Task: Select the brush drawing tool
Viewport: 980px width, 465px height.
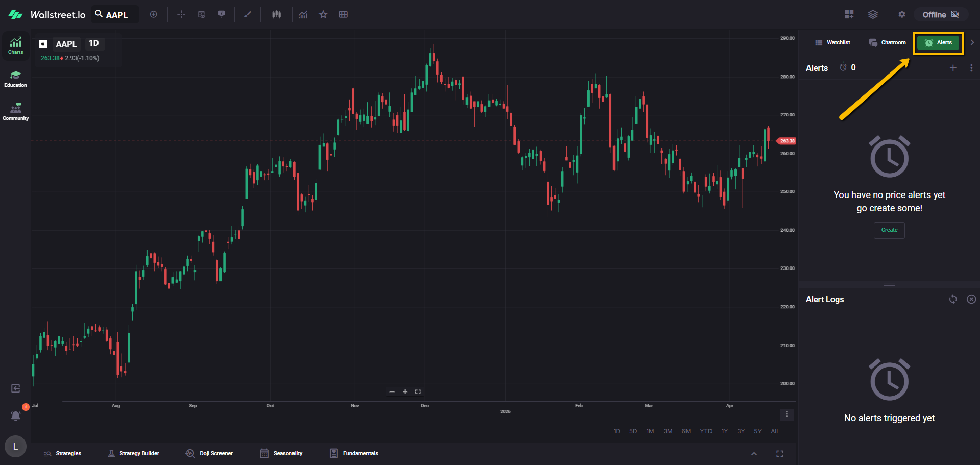Action: pyautogui.click(x=248, y=15)
